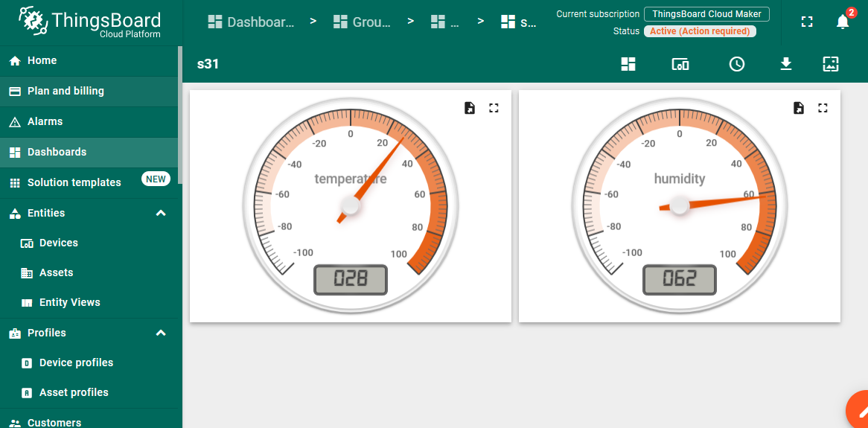868x428 pixels.
Task: Export temperature widget data icon
Action: [470, 108]
